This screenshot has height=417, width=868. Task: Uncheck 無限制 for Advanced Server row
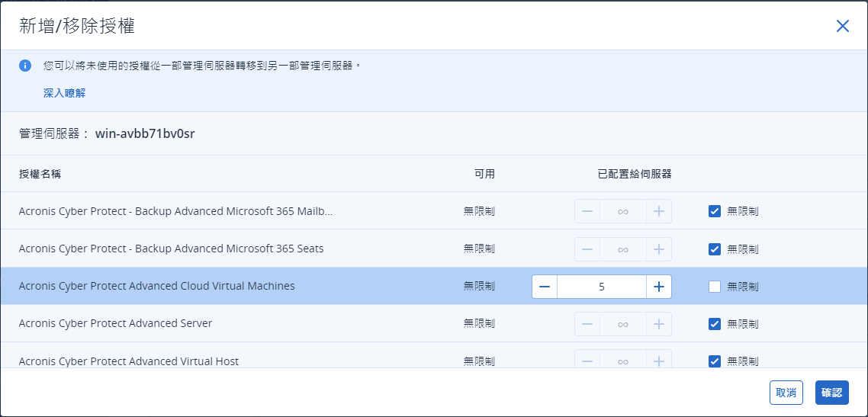point(715,323)
